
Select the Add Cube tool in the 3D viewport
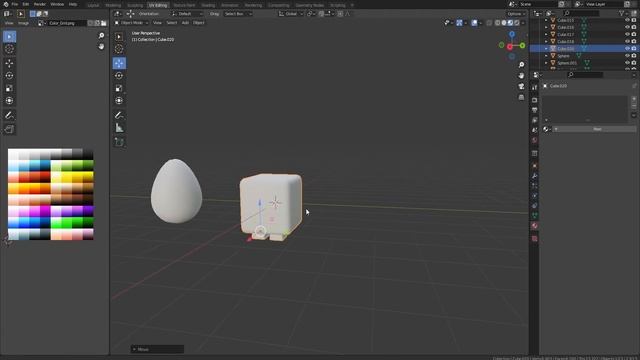(119, 142)
